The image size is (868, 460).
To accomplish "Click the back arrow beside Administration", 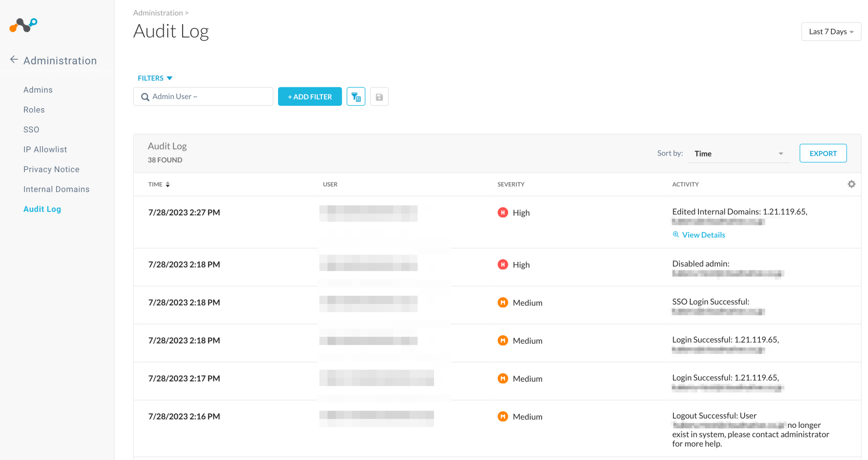I will tap(14, 60).
